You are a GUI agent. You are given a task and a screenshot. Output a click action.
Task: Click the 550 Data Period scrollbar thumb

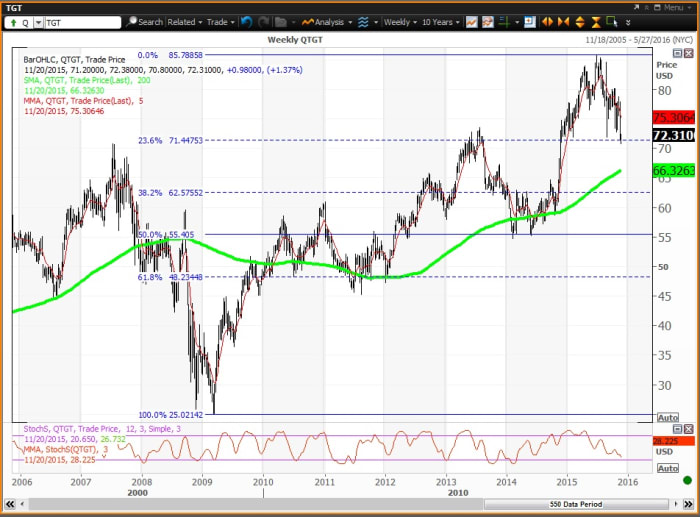click(576, 504)
